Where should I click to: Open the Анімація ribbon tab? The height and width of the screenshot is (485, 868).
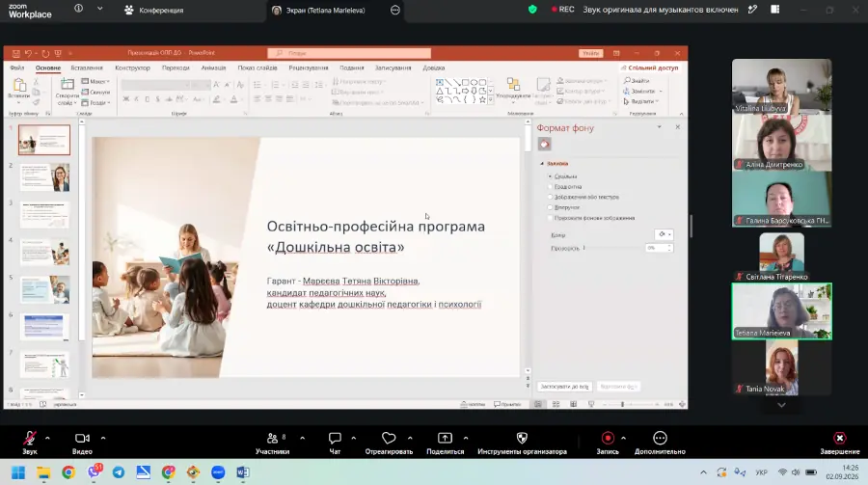point(213,68)
